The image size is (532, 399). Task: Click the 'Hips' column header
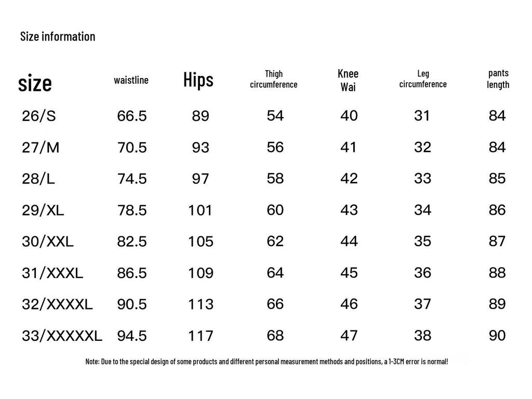198,80
